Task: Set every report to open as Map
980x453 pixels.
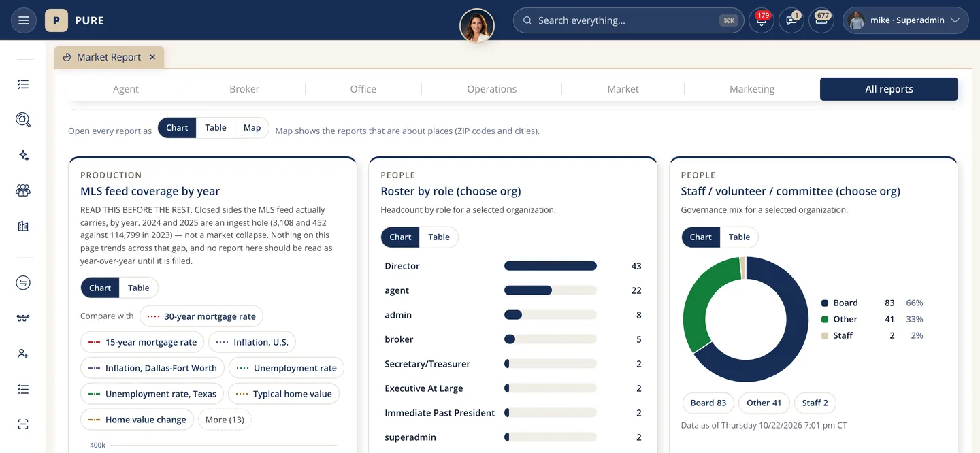Action: point(252,128)
